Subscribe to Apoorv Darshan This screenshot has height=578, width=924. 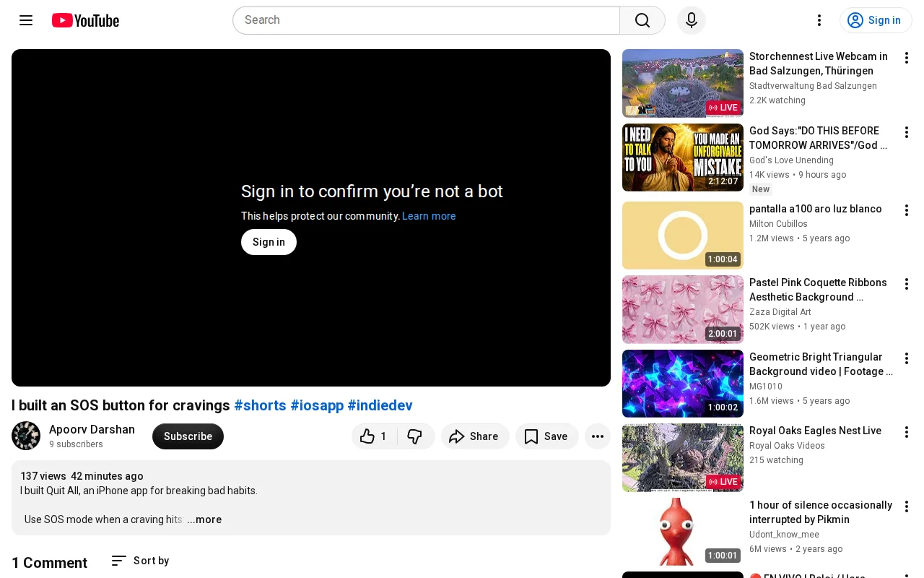(x=188, y=436)
